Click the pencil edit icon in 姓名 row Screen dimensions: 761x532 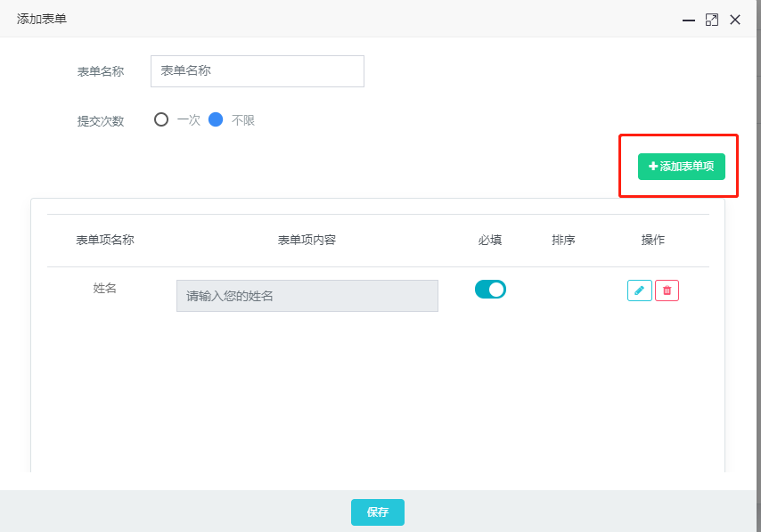pos(639,291)
